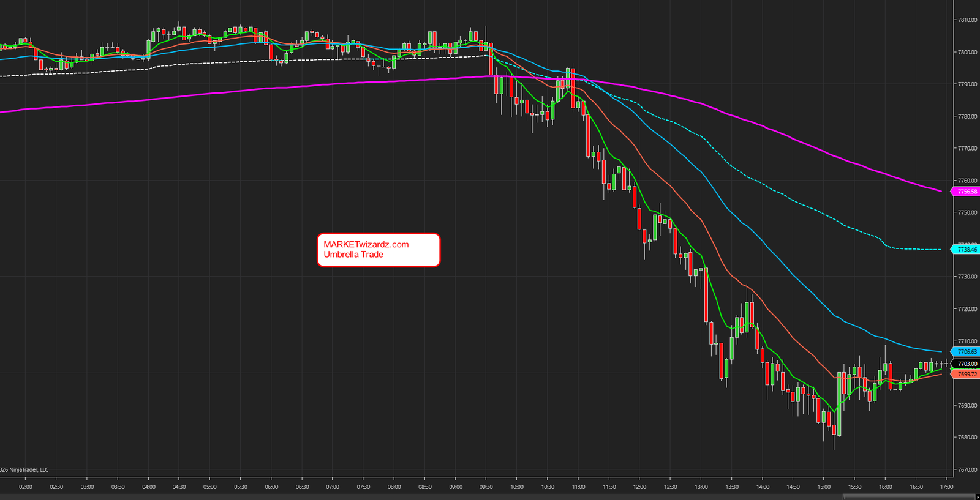Click the 7810.00 price axis label

pyautogui.click(x=967, y=20)
